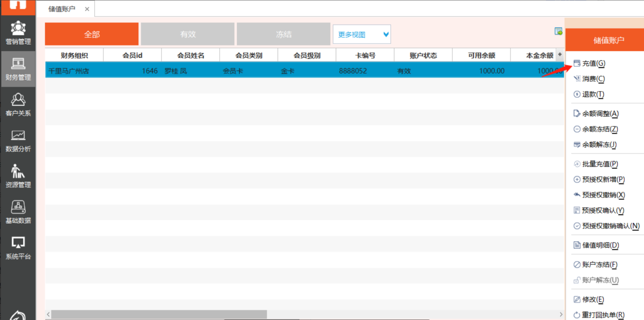Open 余额调整(A) action

600,114
